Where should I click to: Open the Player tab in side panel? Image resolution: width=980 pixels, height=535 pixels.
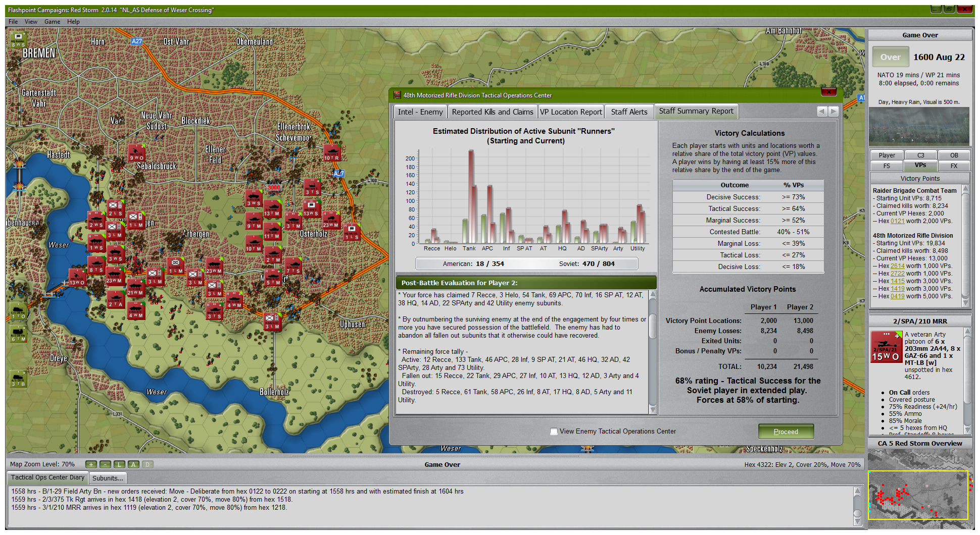887,155
